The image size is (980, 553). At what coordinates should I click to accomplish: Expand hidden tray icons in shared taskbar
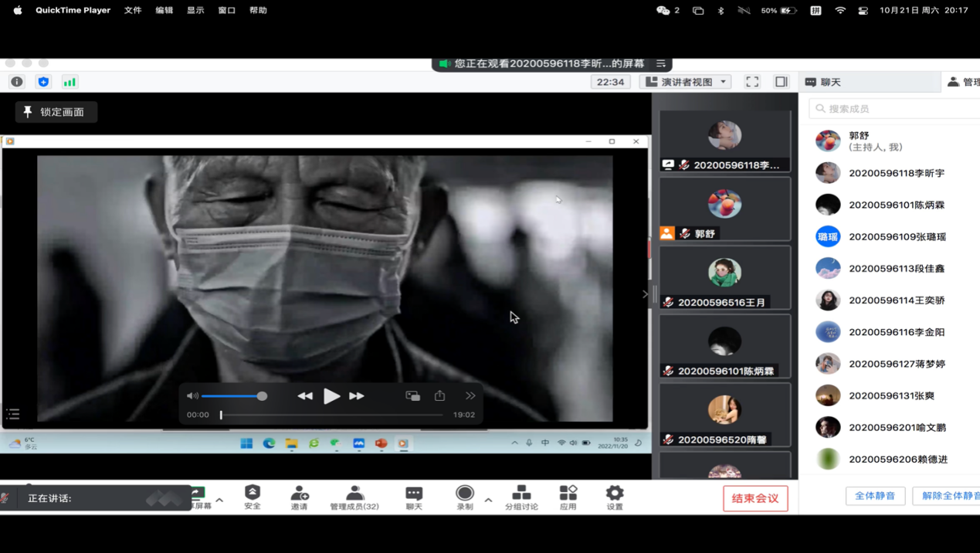point(514,443)
